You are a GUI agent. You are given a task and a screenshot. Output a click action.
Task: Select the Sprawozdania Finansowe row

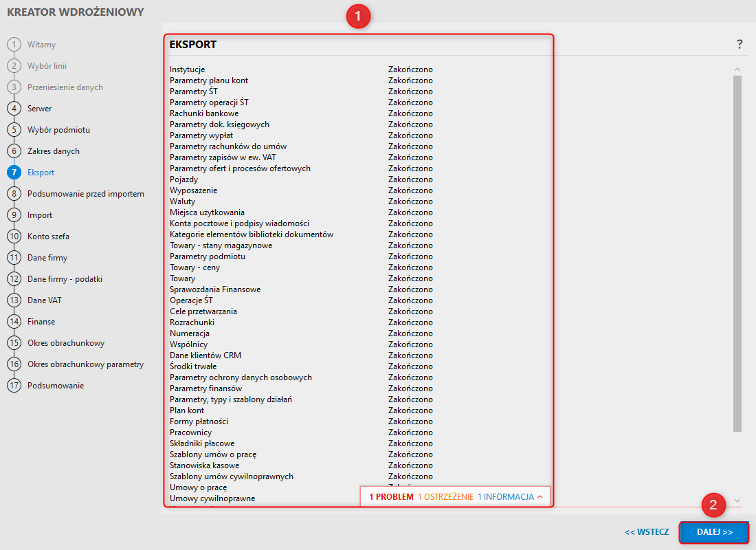tap(301, 289)
